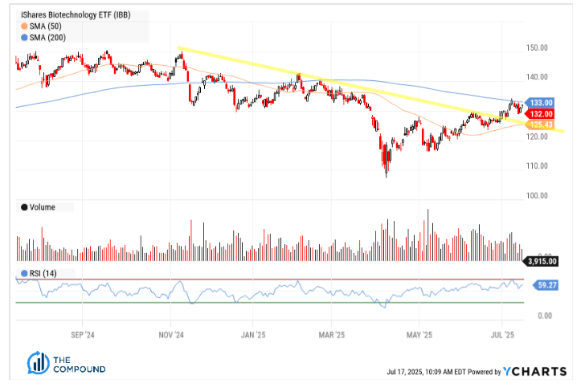Click the orange 125.43 price tag
Image resolution: width=585 pixels, height=392 pixels.
pos(539,125)
